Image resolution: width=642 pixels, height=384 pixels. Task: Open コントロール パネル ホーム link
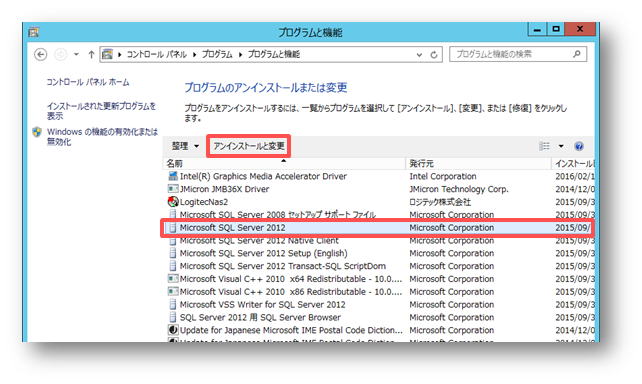tap(88, 82)
